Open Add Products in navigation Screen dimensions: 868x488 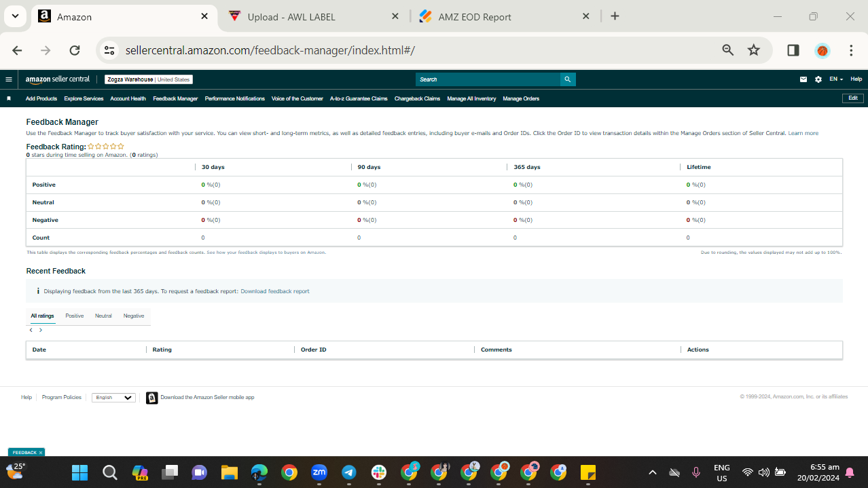click(x=41, y=99)
